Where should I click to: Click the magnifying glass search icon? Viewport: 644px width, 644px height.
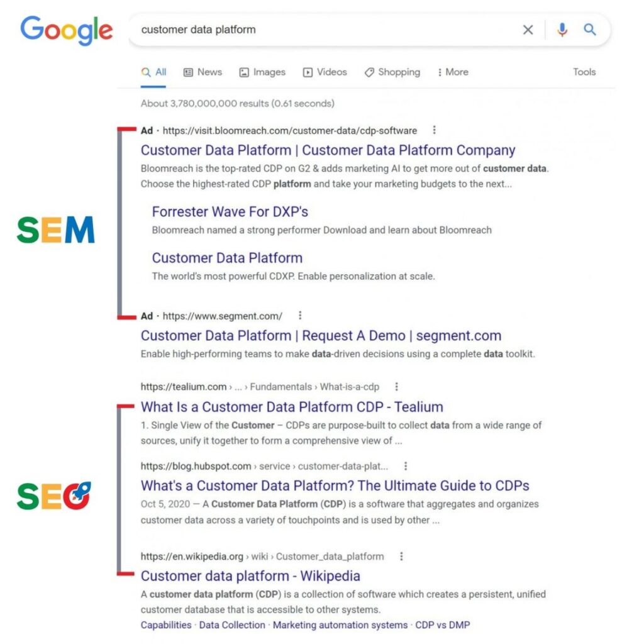pyautogui.click(x=590, y=30)
